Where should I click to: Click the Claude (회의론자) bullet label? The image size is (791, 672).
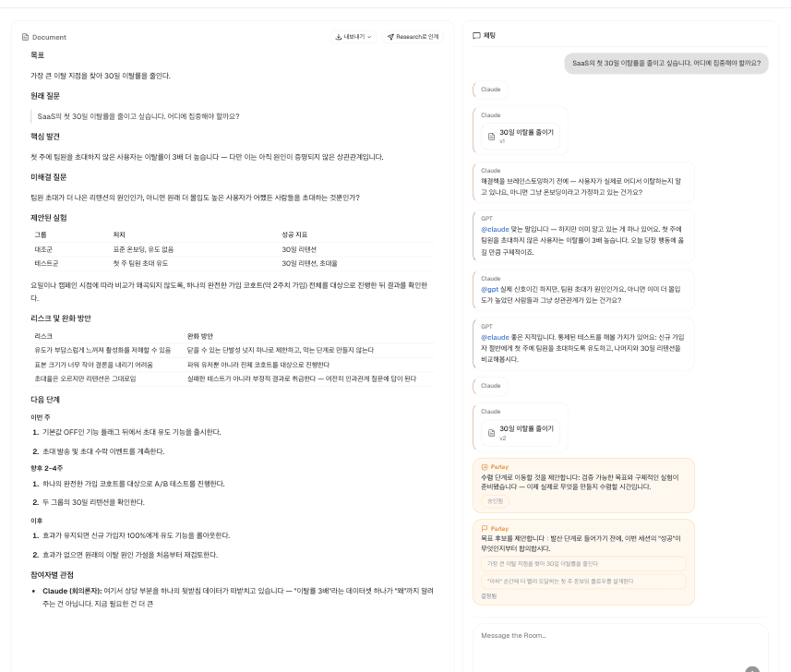[72, 591]
